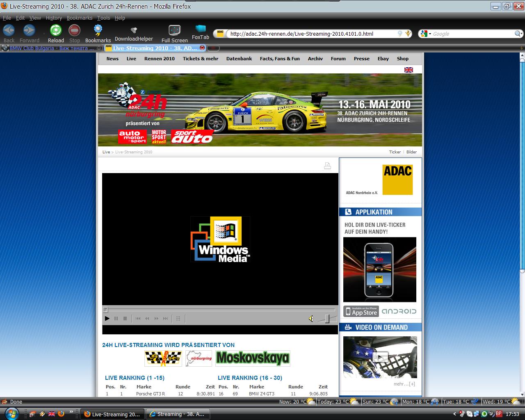The height and width of the screenshot is (420, 525).
Task: Launch Firefox from quick launch
Action: tap(60, 414)
